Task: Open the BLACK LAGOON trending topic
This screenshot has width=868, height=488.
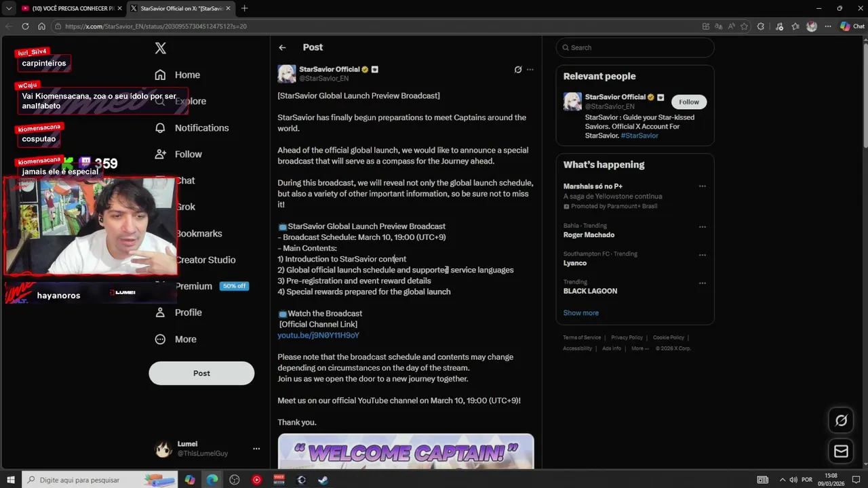Action: tap(590, 291)
